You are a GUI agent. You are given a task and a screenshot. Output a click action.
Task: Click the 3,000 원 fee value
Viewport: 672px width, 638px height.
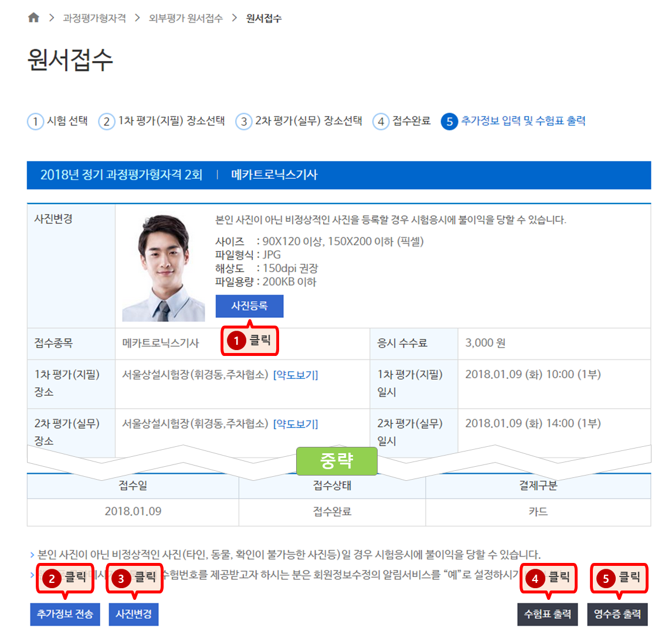point(485,343)
